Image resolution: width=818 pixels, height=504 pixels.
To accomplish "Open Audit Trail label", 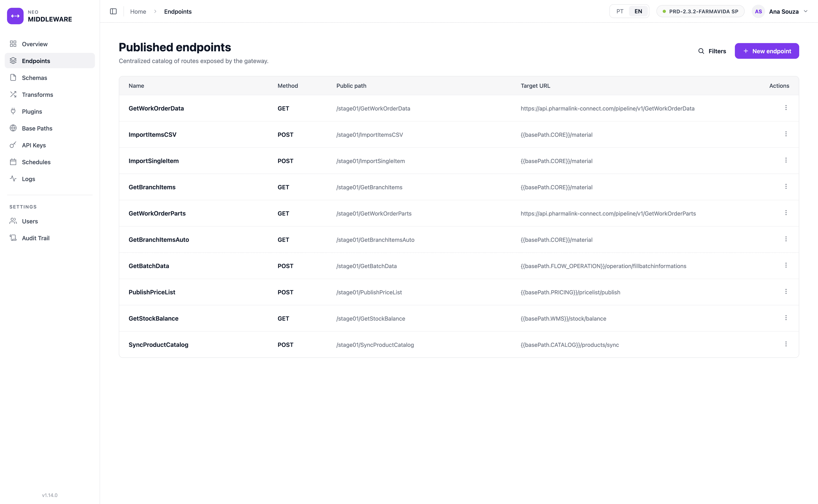I will click(x=36, y=238).
